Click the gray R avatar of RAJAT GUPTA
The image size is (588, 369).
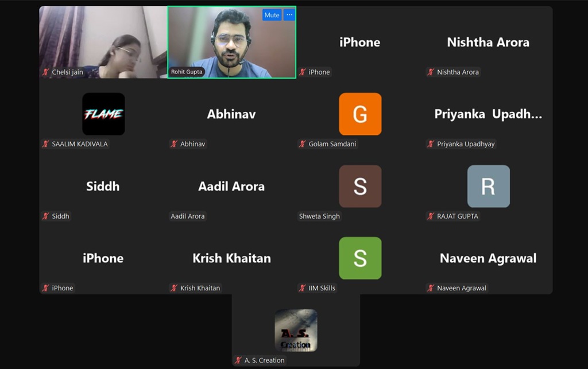[488, 186]
